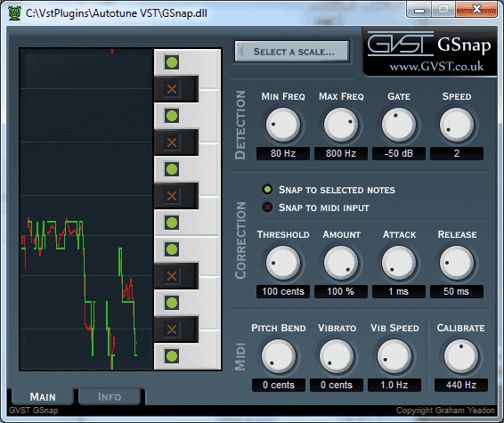Select the Main tab
Viewport: 504px width, 423px height.
click(43, 397)
